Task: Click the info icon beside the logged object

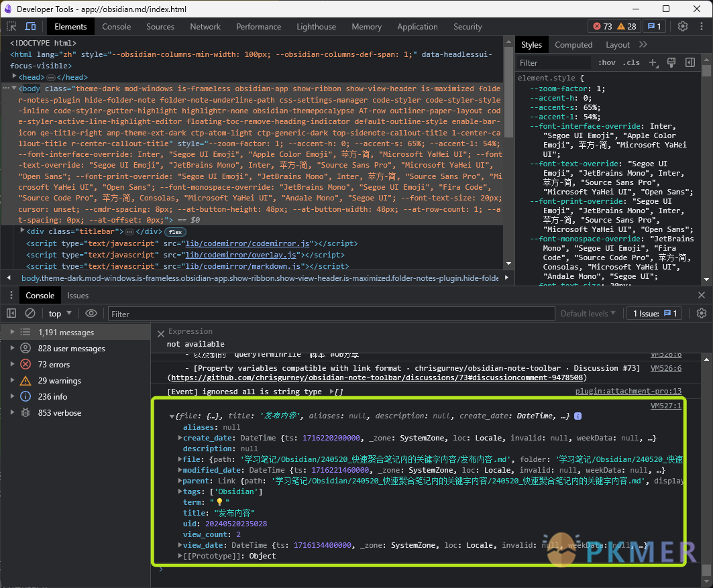Action: tap(578, 416)
